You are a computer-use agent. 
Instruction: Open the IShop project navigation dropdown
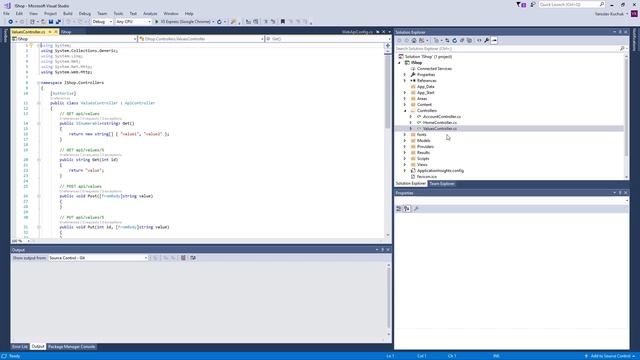click(x=74, y=39)
